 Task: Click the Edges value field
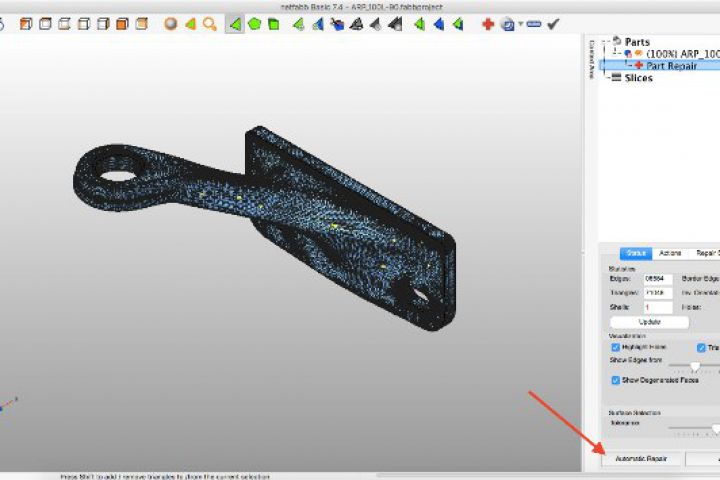pyautogui.click(x=658, y=279)
